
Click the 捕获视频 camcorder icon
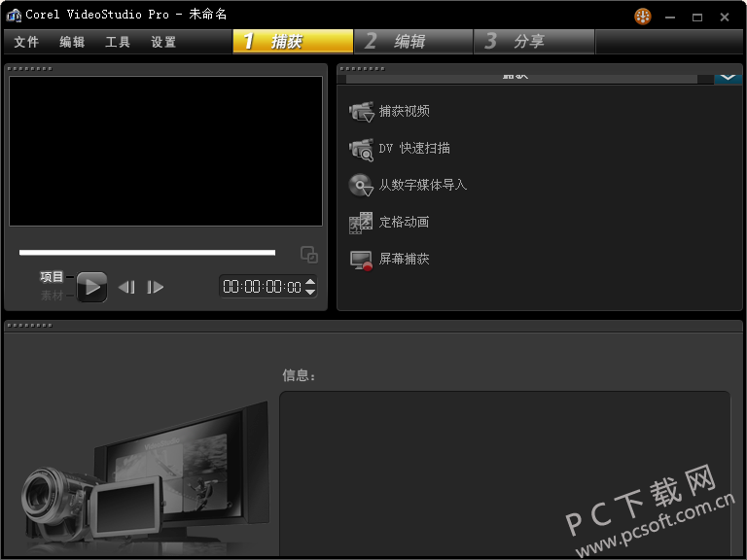tap(361, 112)
